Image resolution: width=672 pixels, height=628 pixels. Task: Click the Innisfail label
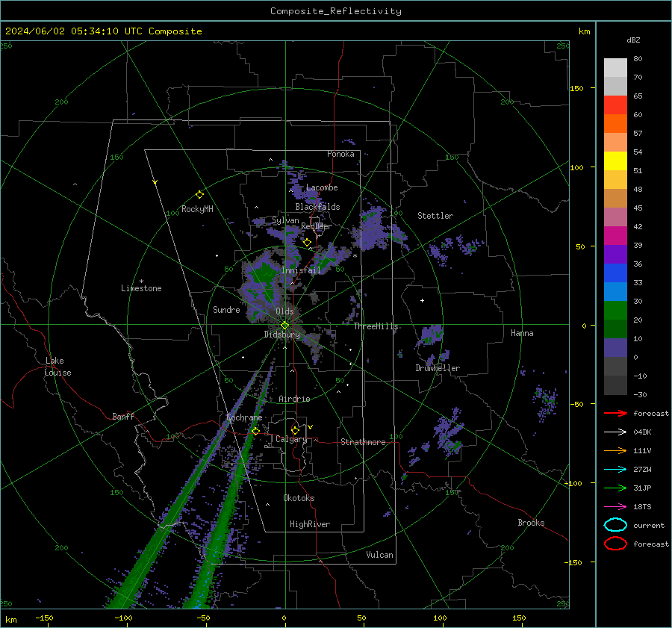tap(302, 270)
